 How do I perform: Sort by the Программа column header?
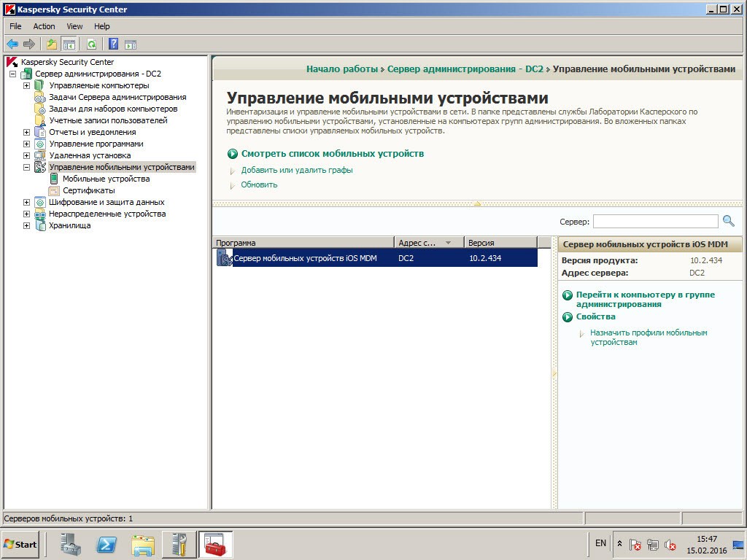pos(303,243)
